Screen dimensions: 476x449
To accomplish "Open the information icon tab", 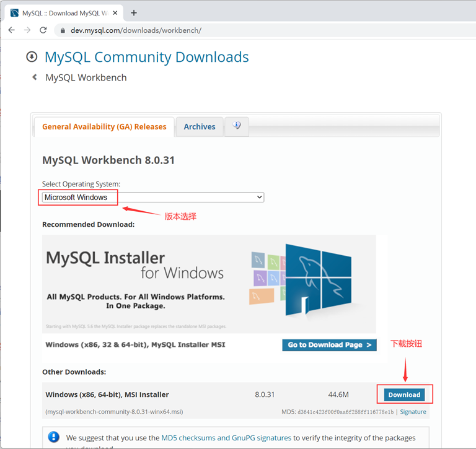I will click(x=237, y=126).
